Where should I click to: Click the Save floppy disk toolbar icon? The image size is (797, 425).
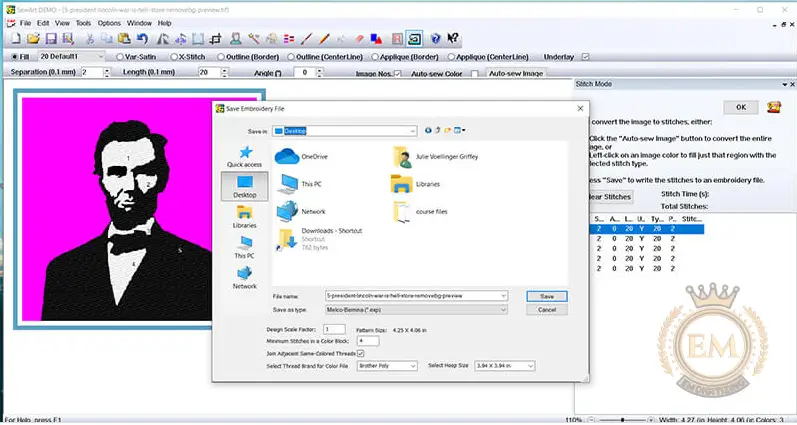point(51,39)
